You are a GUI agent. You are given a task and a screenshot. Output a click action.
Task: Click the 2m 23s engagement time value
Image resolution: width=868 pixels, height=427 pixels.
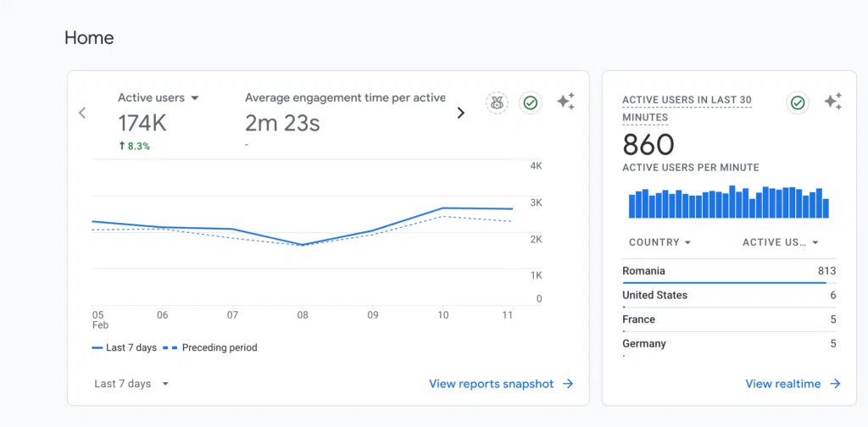click(x=282, y=124)
